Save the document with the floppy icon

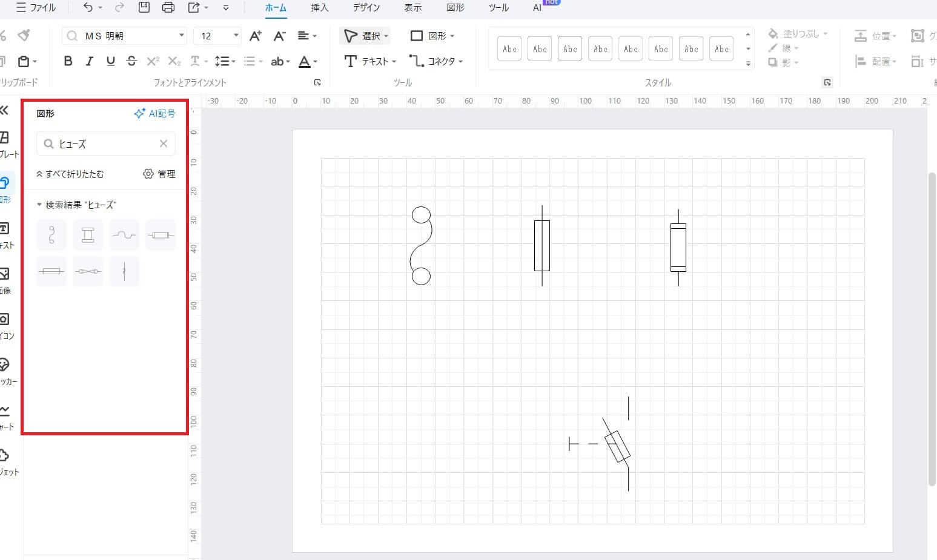click(x=144, y=7)
